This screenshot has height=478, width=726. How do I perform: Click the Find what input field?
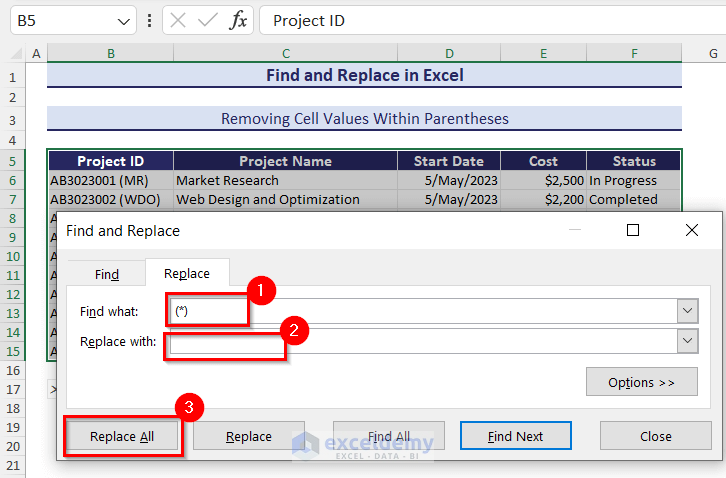(x=423, y=311)
